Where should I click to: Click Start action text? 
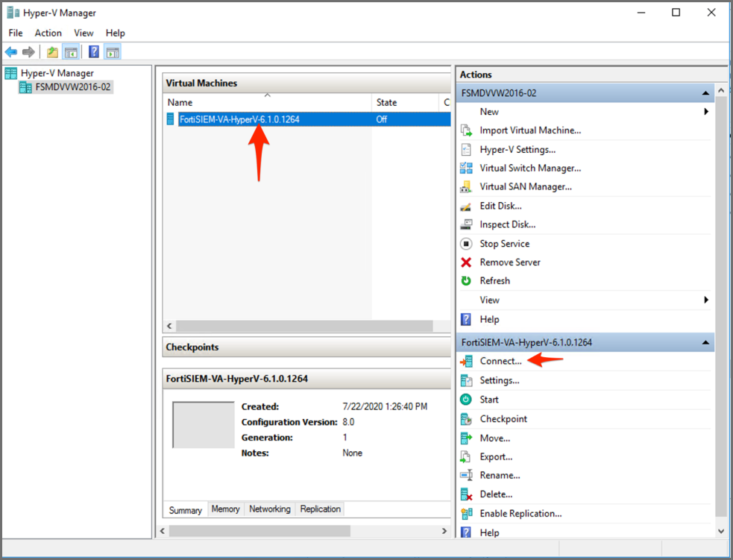point(489,400)
